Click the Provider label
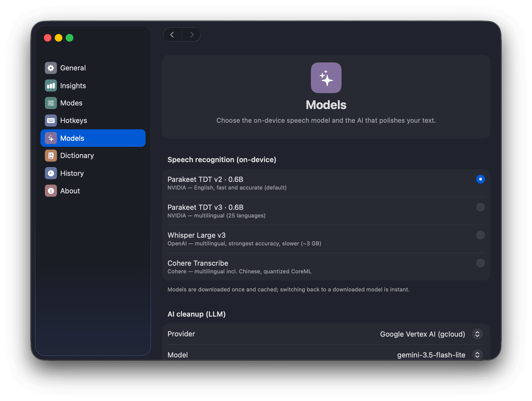The width and height of the screenshot is (532, 401). (x=181, y=334)
